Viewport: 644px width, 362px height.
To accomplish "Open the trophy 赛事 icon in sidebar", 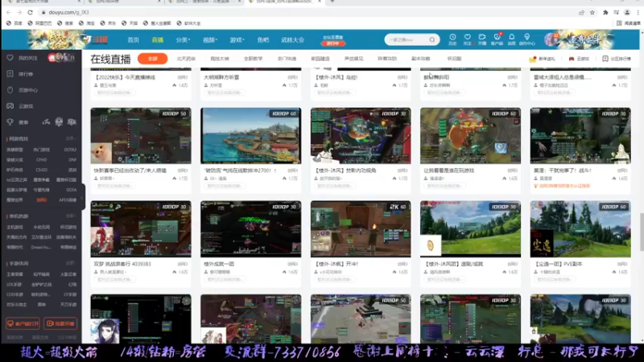I will (x=10, y=122).
